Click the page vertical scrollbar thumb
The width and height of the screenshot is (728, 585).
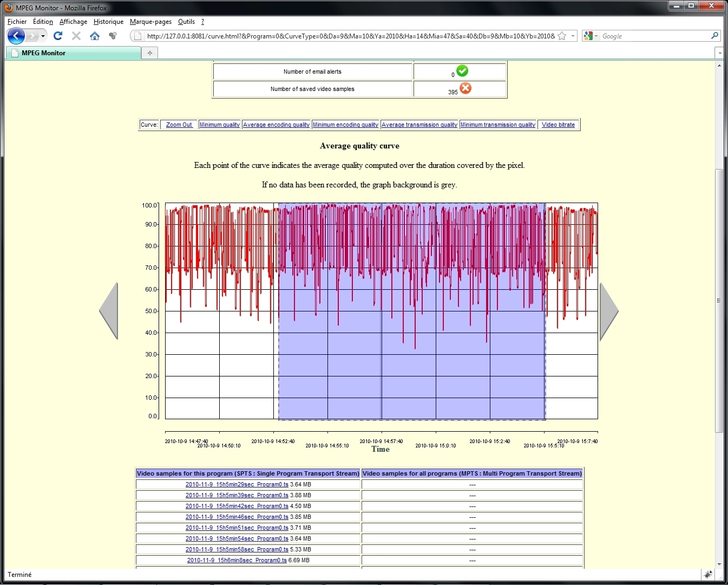click(719, 300)
